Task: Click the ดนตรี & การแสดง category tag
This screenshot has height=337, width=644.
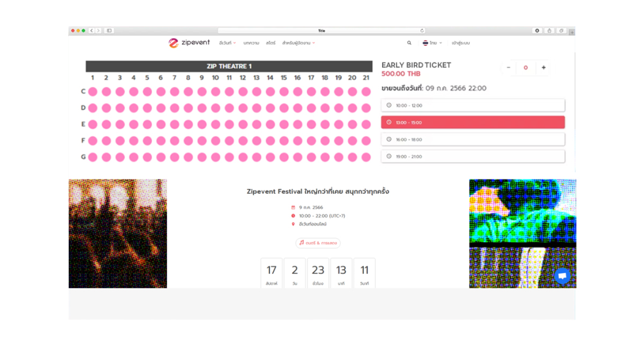Action: click(x=318, y=243)
